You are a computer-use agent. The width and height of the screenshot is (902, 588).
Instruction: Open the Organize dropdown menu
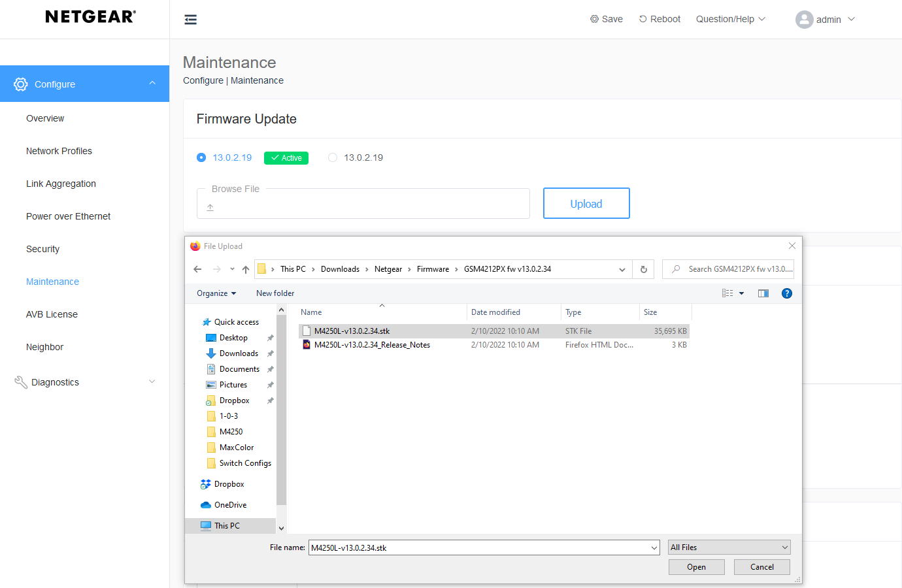coord(216,293)
